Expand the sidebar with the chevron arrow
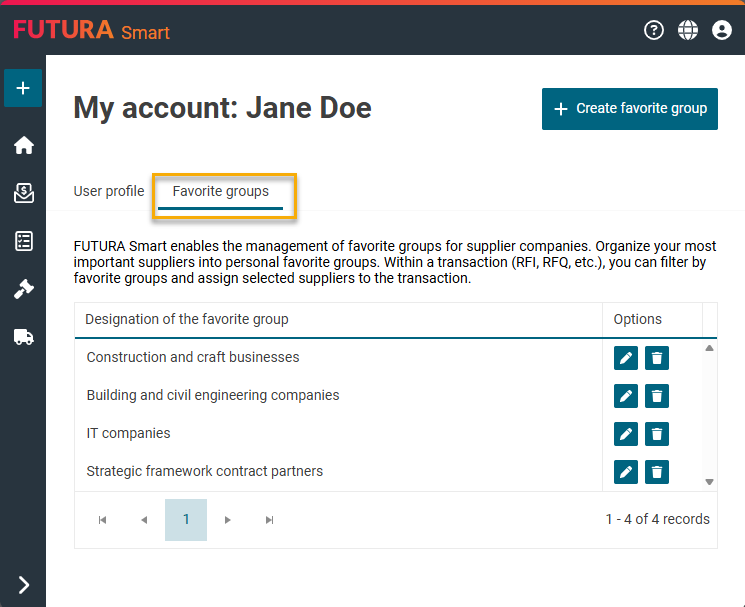The width and height of the screenshot is (745, 607). pos(23,585)
